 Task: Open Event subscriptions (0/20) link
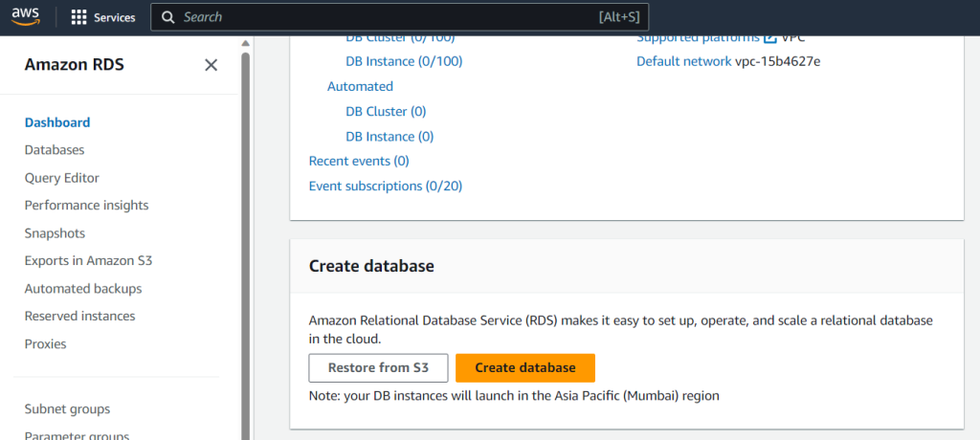[x=385, y=187]
